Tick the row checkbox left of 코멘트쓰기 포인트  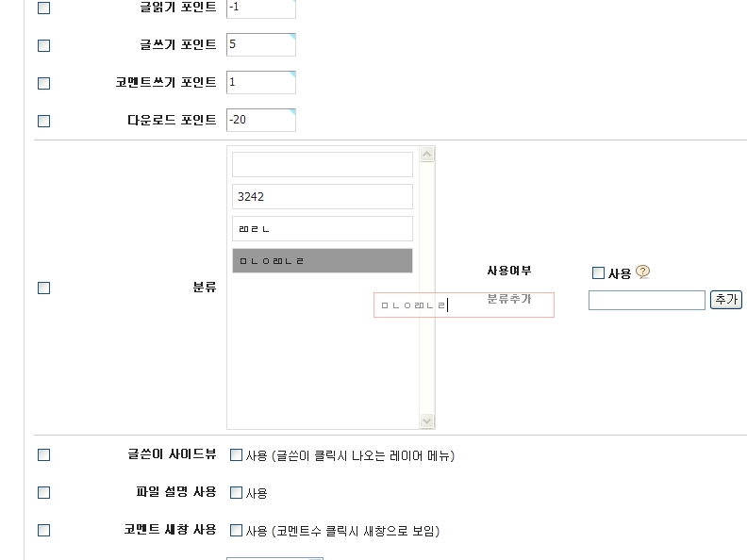pyautogui.click(x=43, y=83)
